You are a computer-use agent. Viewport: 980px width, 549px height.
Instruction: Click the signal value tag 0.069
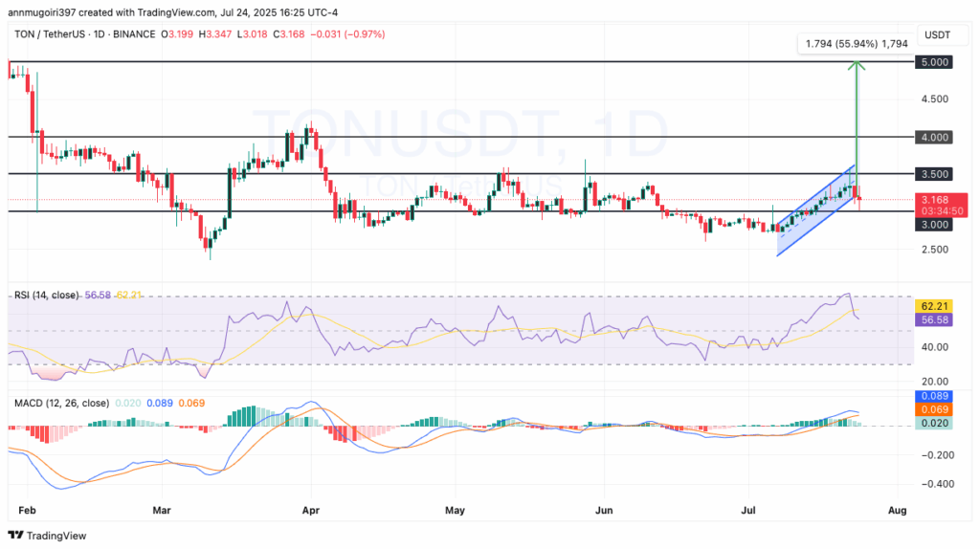[x=934, y=409]
